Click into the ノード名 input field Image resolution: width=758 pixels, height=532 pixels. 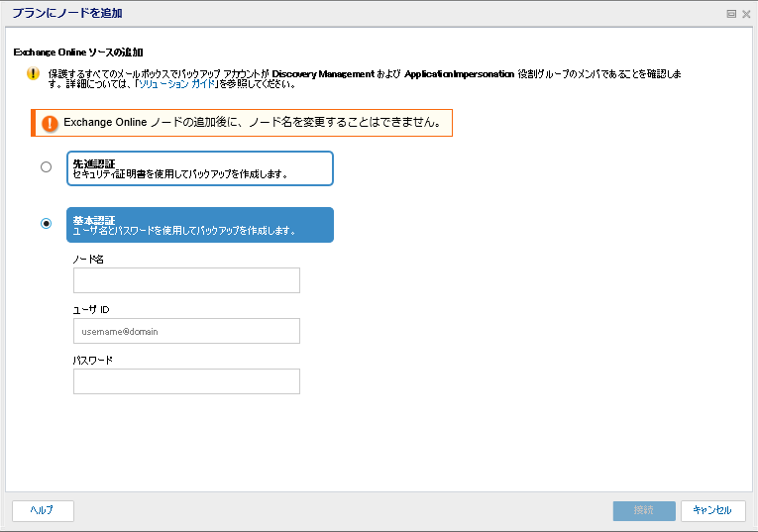(x=186, y=280)
